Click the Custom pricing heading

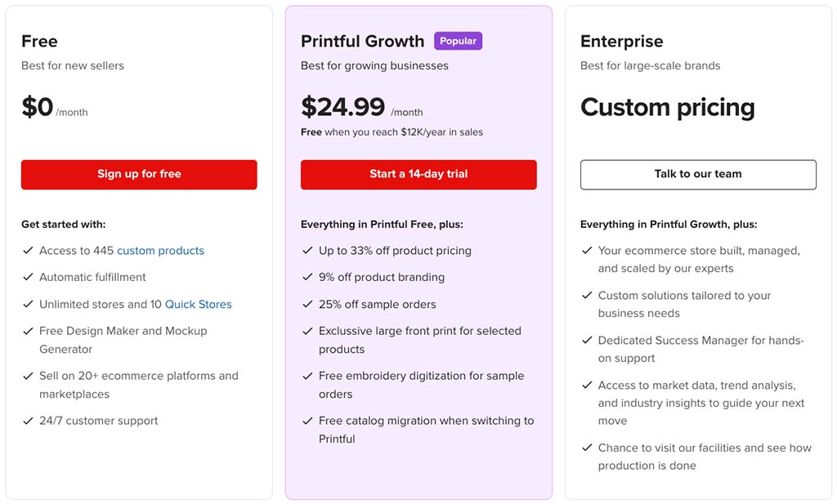[x=667, y=107]
